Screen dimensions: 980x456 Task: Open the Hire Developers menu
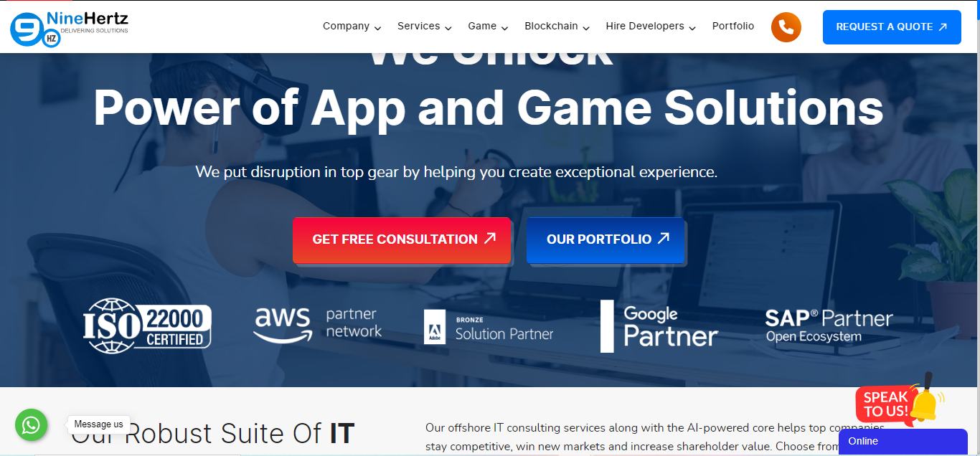tap(651, 27)
